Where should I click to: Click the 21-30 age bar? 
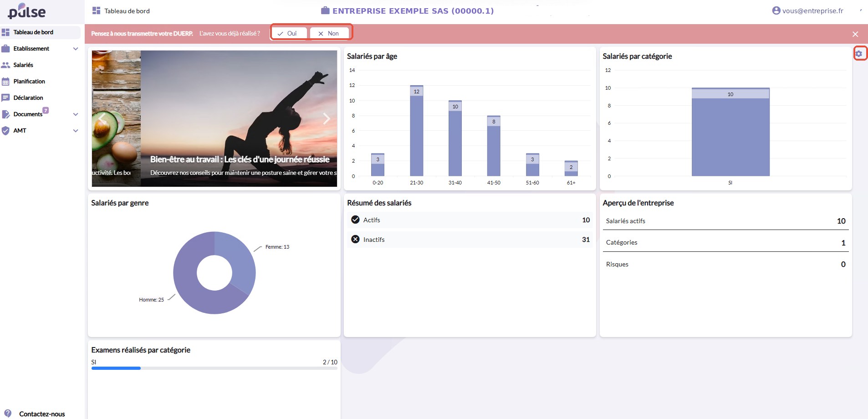[416, 131]
